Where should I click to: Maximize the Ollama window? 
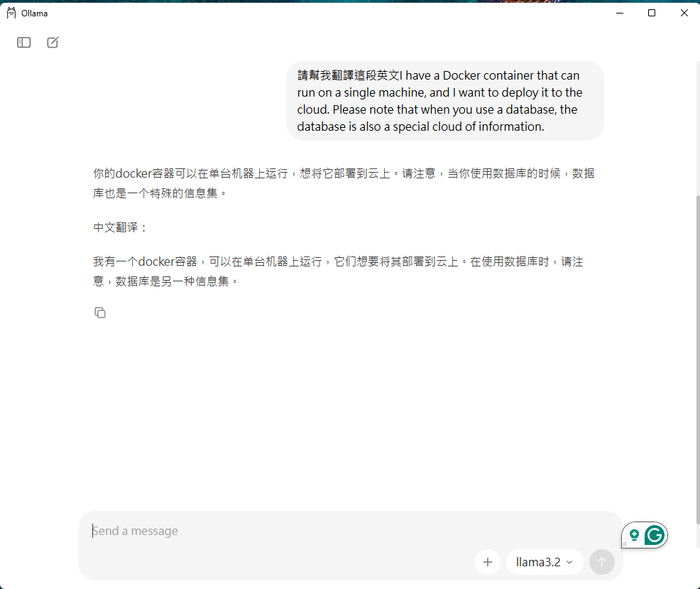click(x=651, y=12)
